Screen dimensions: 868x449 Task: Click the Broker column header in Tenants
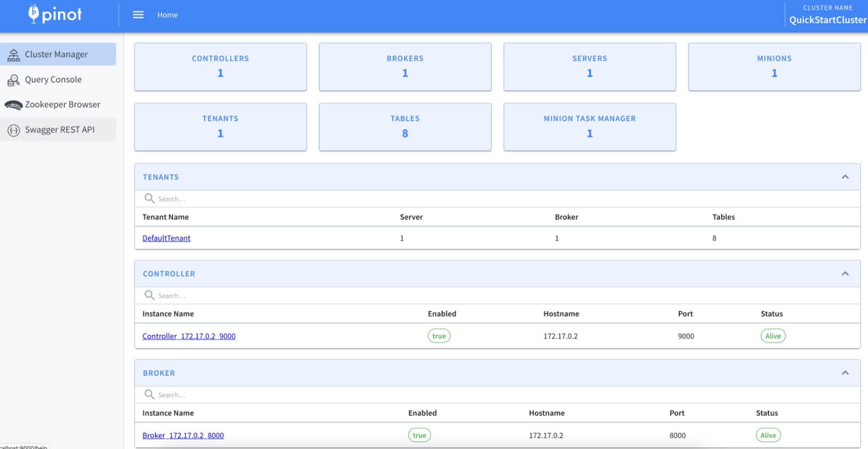click(566, 217)
